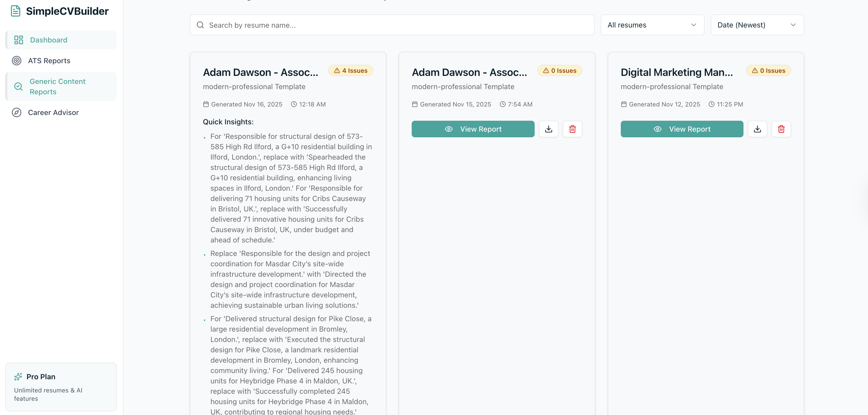Download the Digital Marketing Manager report

coord(757,129)
